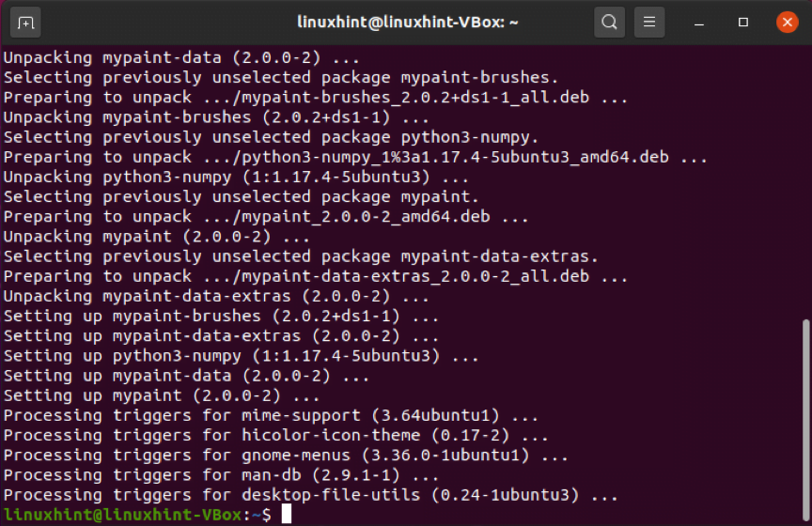This screenshot has width=812, height=526.
Task: Open a new terminal tab
Action: [x=25, y=23]
